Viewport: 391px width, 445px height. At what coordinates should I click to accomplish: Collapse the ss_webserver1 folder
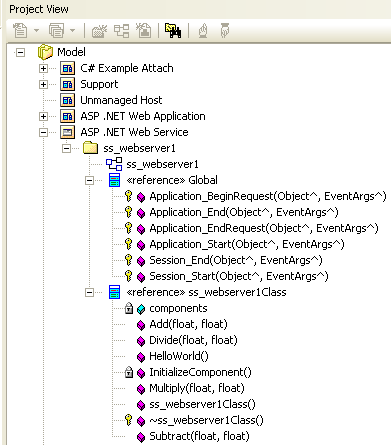pos(66,148)
